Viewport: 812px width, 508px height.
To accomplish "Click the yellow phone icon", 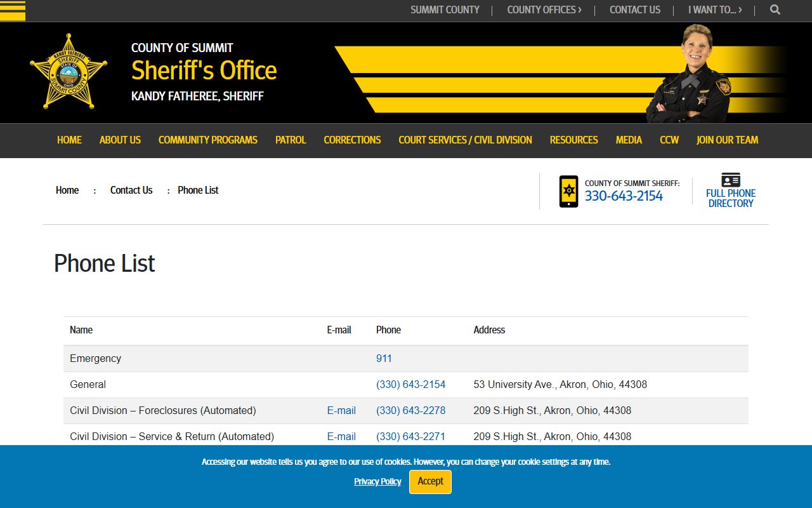I will [x=568, y=191].
